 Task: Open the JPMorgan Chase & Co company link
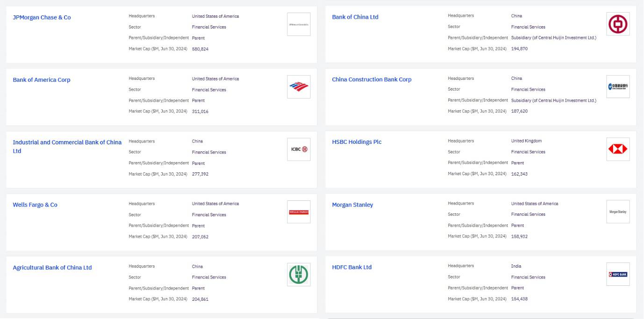(42, 17)
